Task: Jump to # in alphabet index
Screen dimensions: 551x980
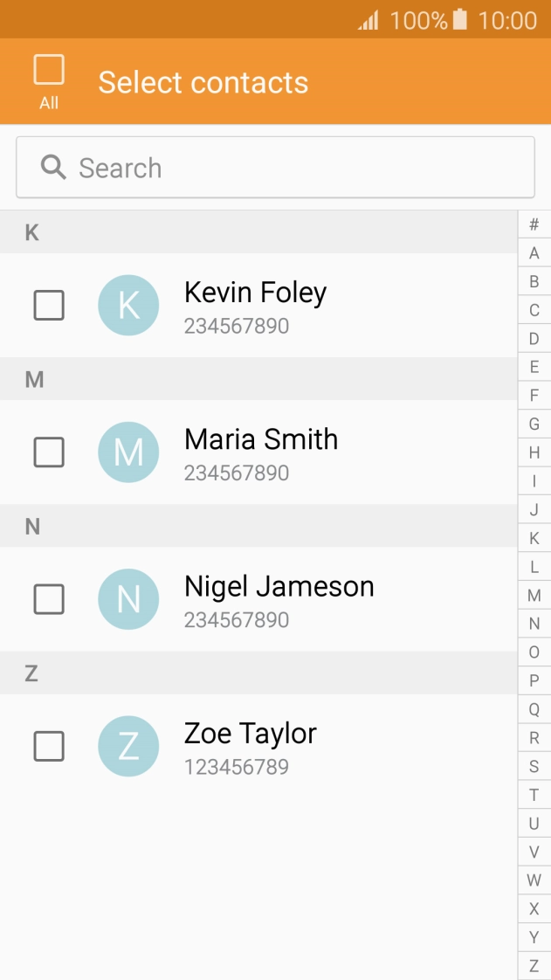Action: coord(534,224)
